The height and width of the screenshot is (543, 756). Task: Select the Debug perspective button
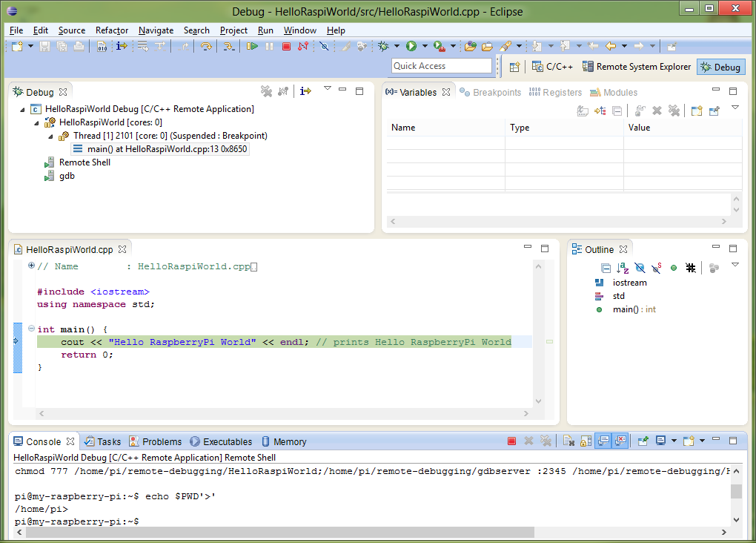coord(721,67)
